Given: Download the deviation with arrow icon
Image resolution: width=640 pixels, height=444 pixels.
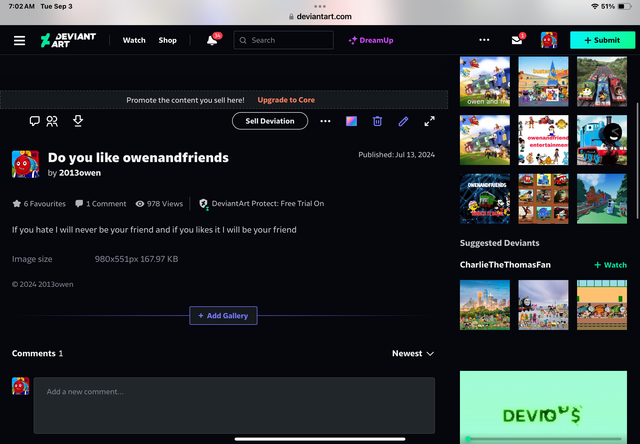Looking at the screenshot, I should 78,121.
